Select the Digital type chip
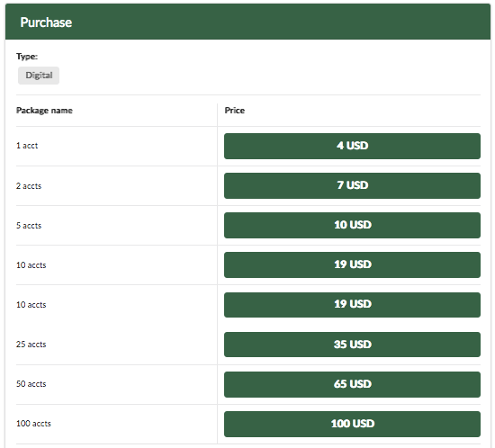 click(39, 76)
